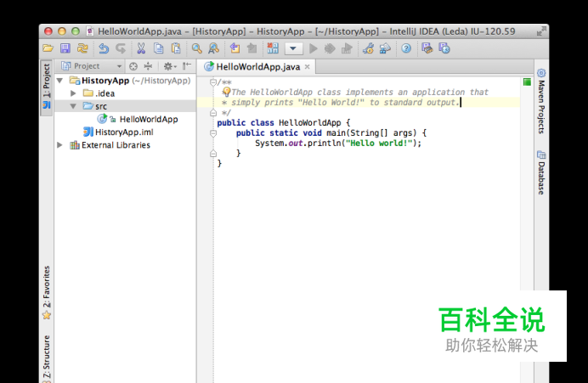Click the comment end fold marker at */

coord(213,112)
